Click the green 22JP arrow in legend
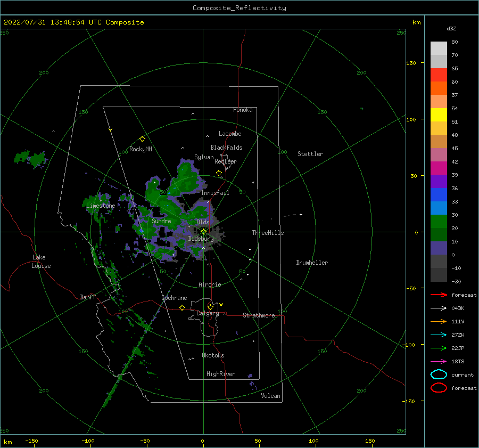479x448 pixels. (439, 348)
